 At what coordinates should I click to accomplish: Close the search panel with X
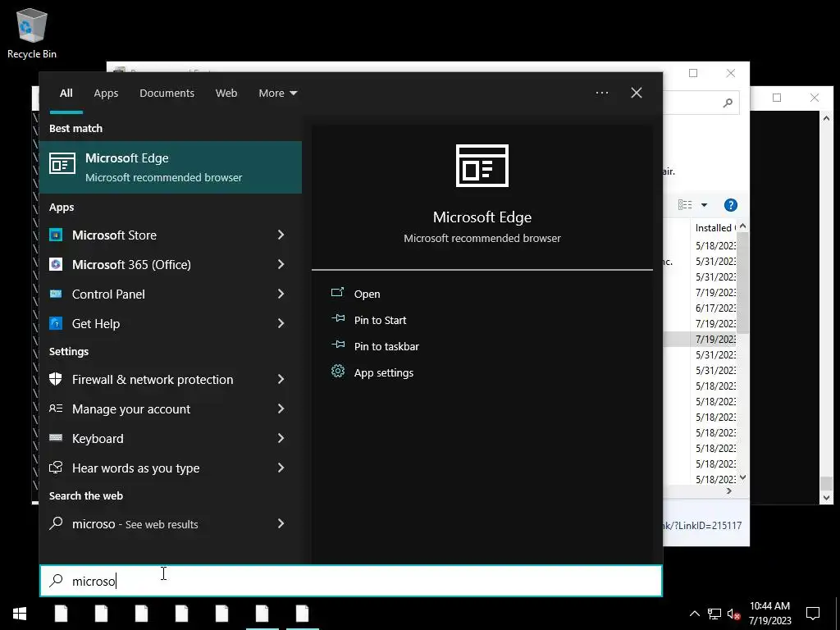[637, 93]
